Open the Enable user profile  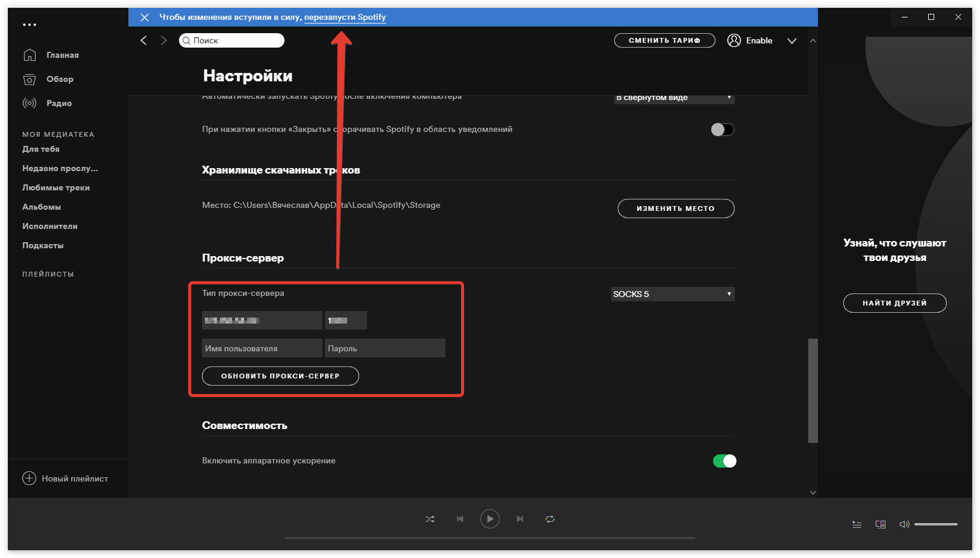(x=750, y=40)
